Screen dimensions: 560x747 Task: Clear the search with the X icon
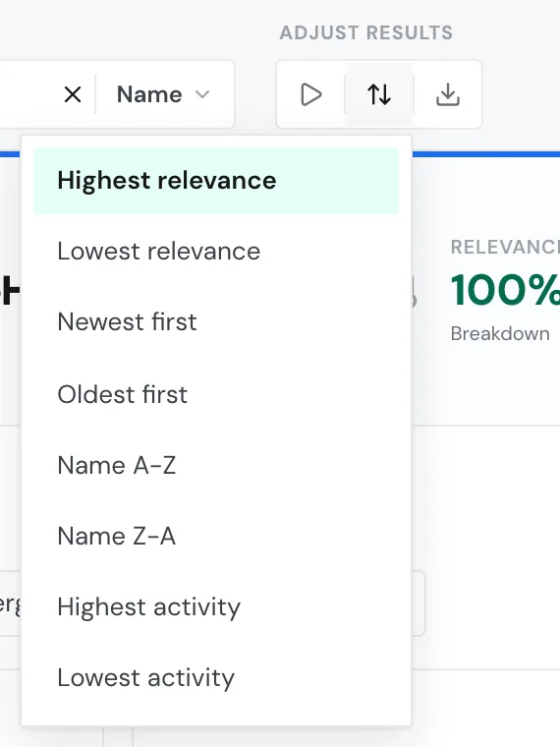(73, 94)
